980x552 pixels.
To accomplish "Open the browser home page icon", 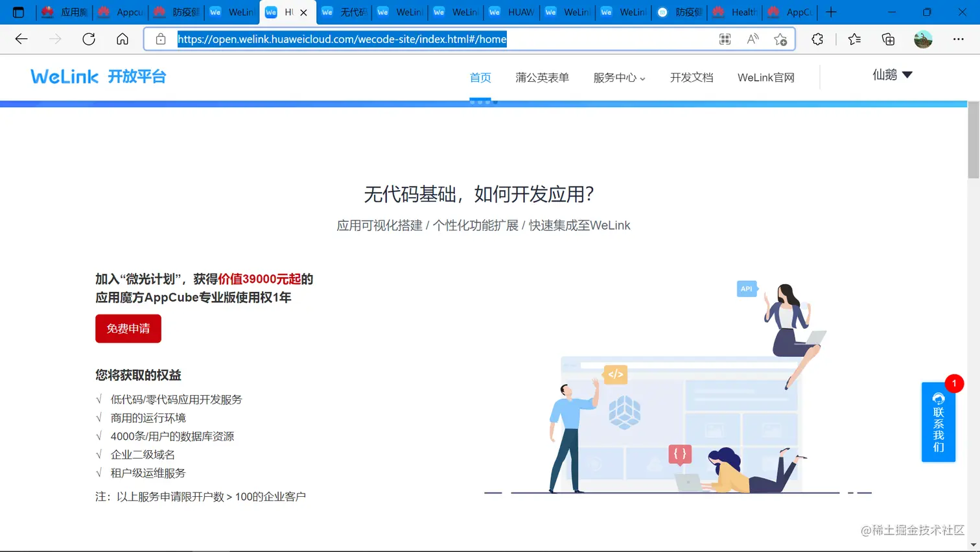I will pyautogui.click(x=122, y=39).
